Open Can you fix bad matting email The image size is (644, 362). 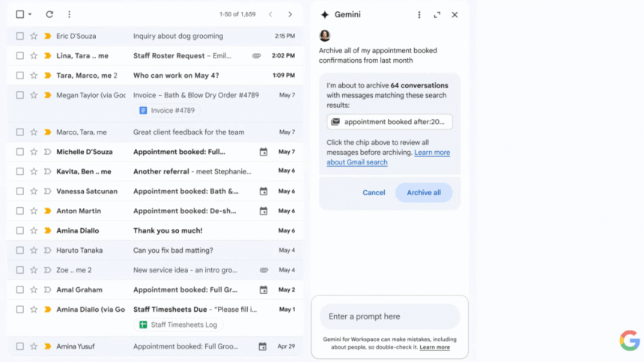(x=173, y=251)
